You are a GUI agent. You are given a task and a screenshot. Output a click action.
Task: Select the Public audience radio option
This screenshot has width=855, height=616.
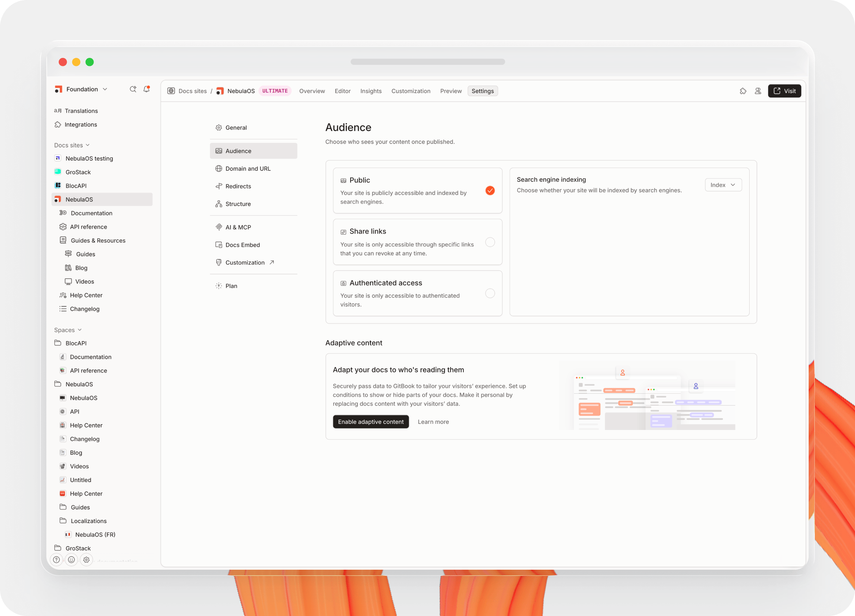(490, 191)
